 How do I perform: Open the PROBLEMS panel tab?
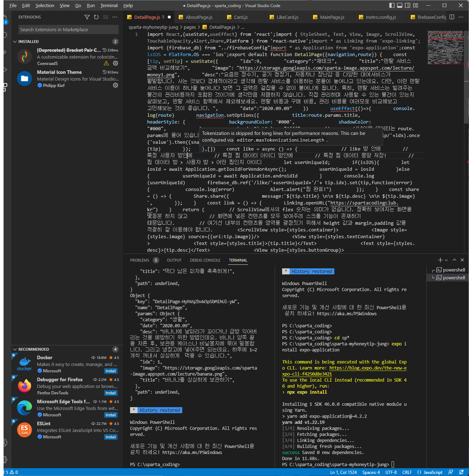coord(140,260)
